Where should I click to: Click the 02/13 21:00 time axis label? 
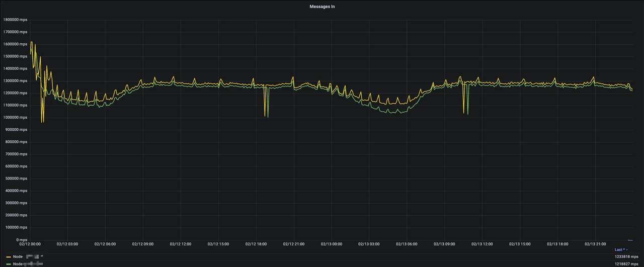click(x=595, y=244)
